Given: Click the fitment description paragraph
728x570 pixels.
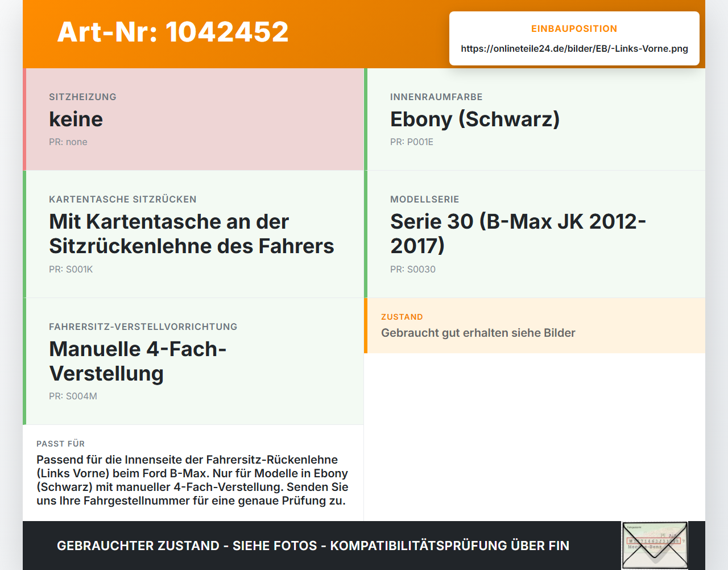Looking at the screenshot, I should (x=192, y=480).
